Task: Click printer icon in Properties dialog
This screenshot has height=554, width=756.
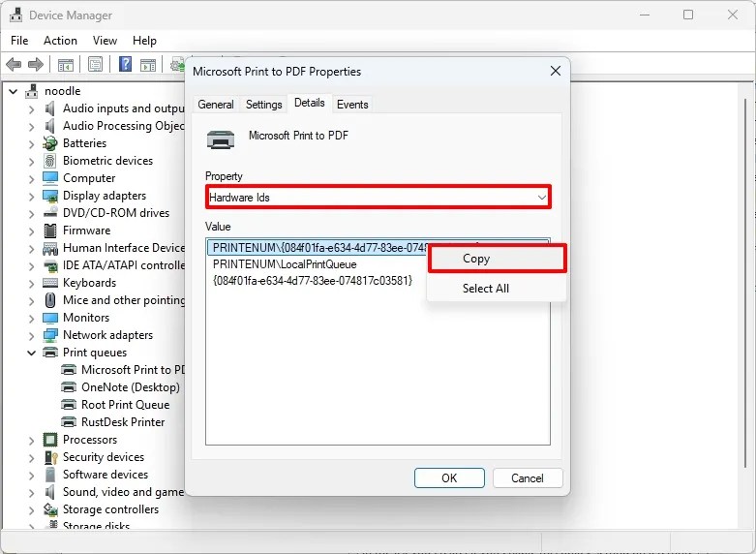Action: 221,139
